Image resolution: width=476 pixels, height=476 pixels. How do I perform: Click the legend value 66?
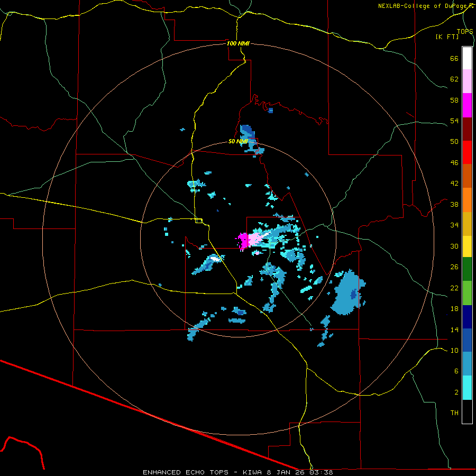pyautogui.click(x=454, y=58)
